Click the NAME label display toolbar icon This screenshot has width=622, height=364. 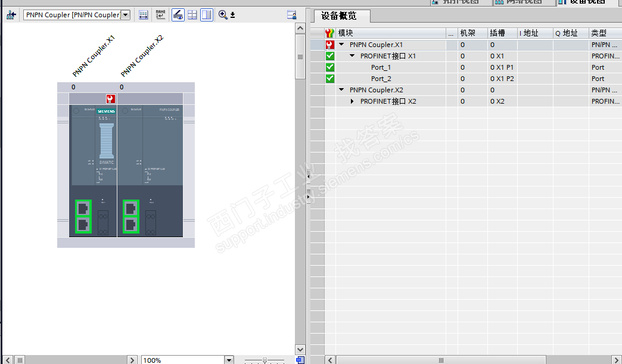[160, 15]
